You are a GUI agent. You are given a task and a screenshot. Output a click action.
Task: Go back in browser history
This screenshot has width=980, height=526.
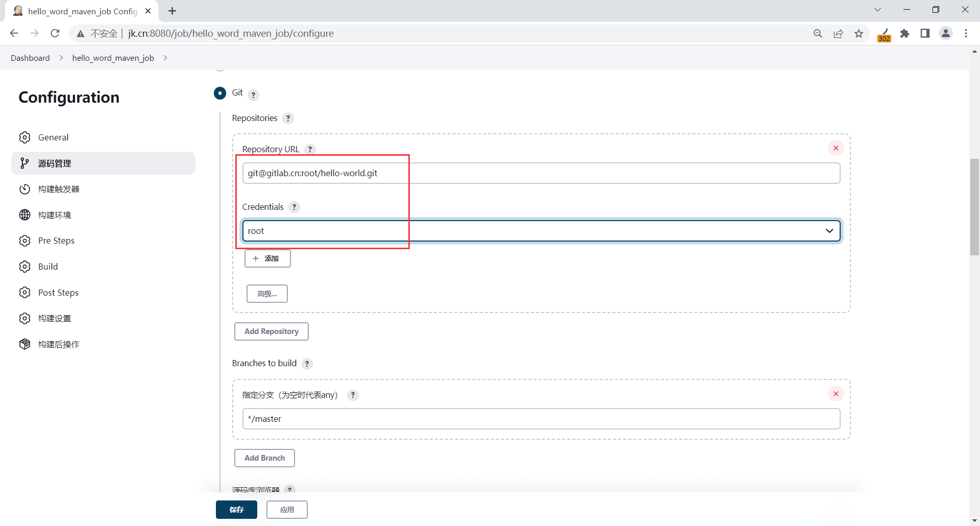coord(14,33)
